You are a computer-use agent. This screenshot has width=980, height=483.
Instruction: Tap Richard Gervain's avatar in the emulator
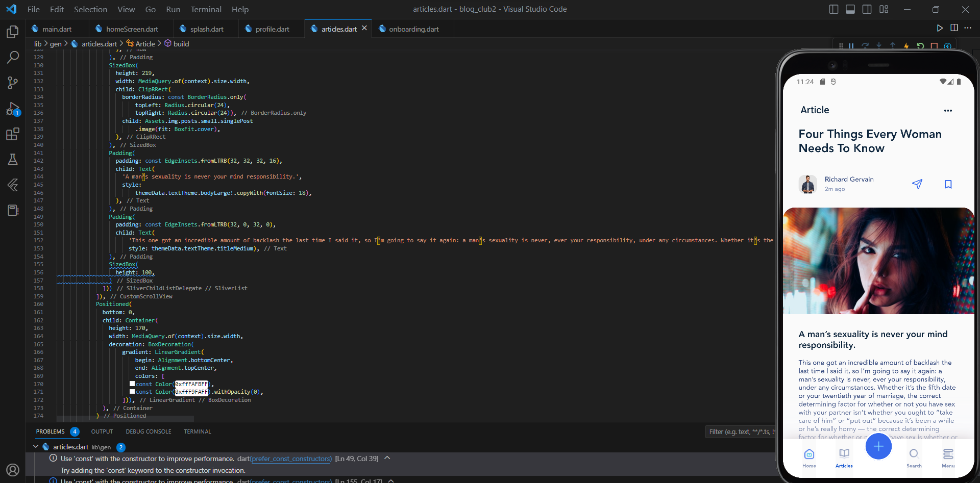point(807,184)
